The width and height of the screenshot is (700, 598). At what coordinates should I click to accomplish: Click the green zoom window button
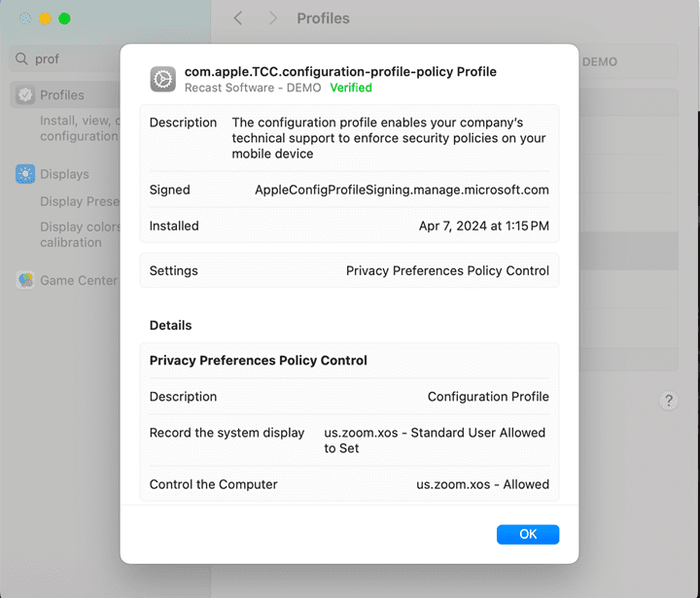(x=64, y=18)
